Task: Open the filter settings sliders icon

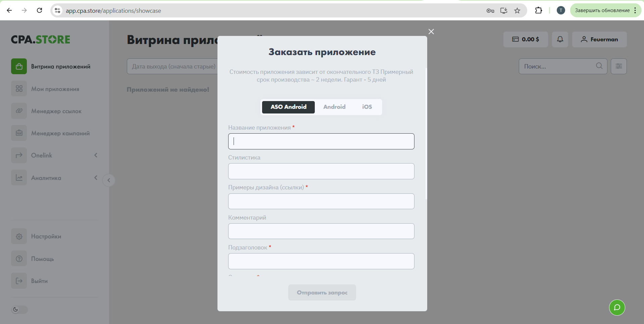Action: [x=619, y=66]
